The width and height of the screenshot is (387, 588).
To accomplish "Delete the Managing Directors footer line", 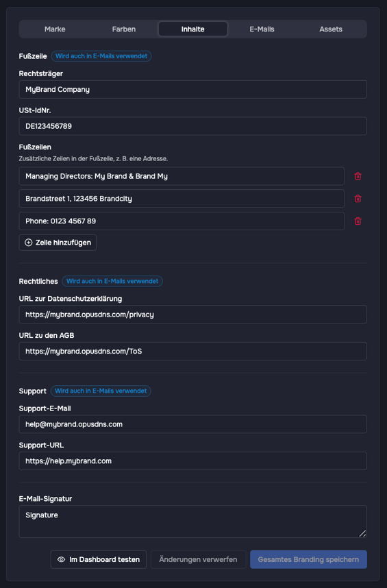I will (358, 176).
